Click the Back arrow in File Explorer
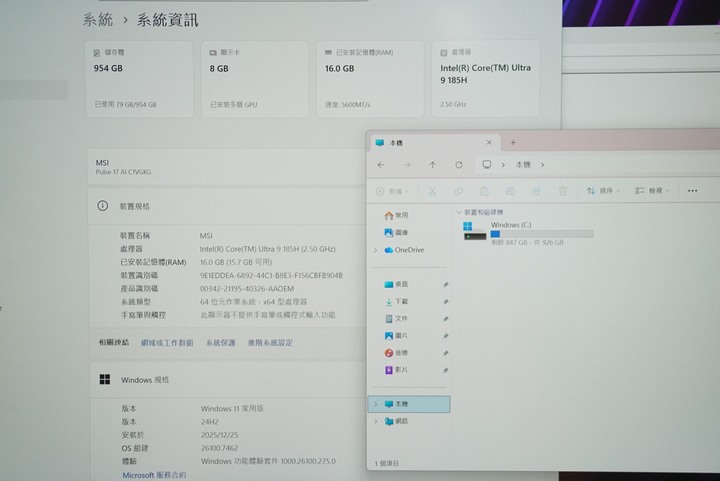This screenshot has height=481, width=720. pos(381,165)
